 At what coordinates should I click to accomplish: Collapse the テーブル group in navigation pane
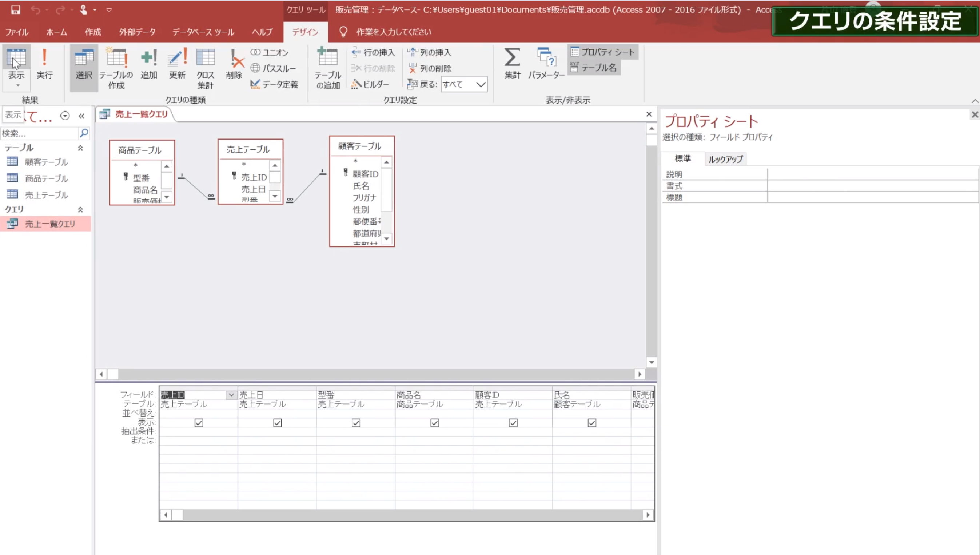[x=80, y=148]
